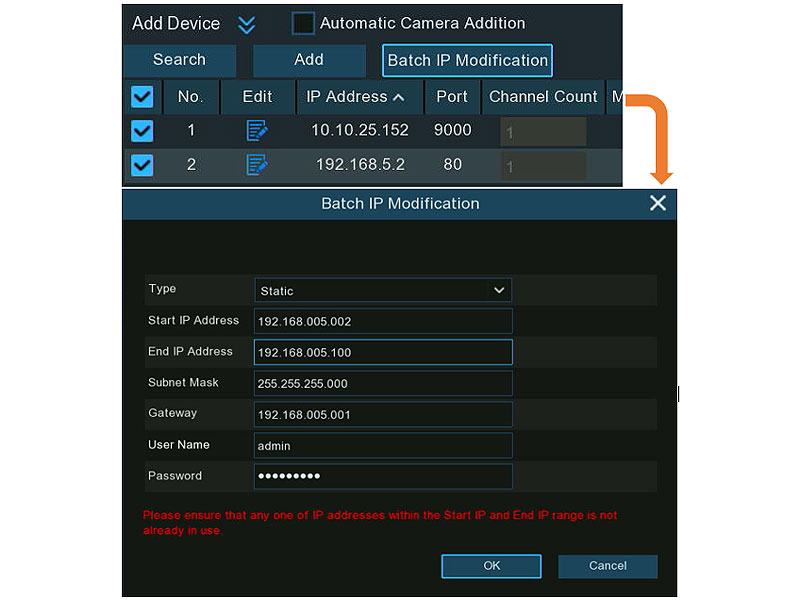Deselect the checkbox for device 1
Image resolution: width=800 pixels, height=600 pixels.
[141, 130]
